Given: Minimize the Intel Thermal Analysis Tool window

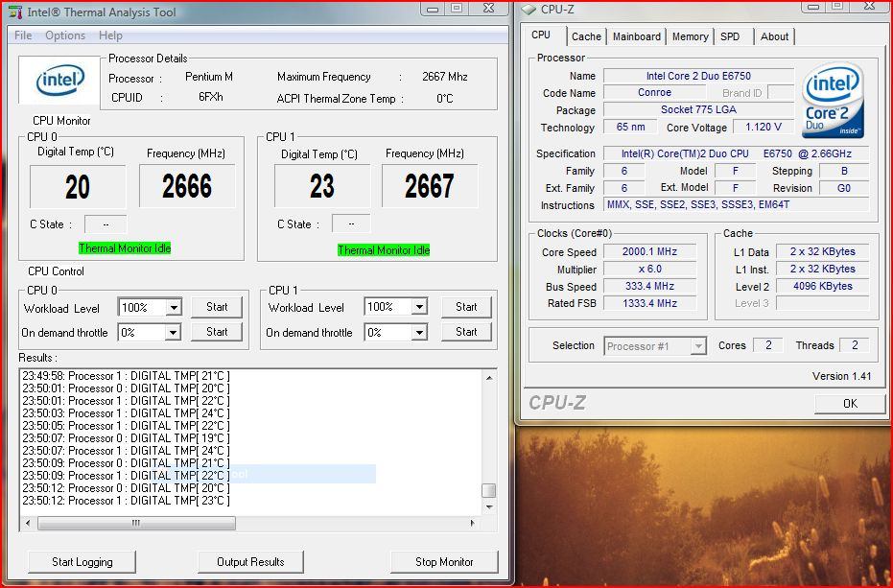Looking at the screenshot, I should pyautogui.click(x=433, y=9).
